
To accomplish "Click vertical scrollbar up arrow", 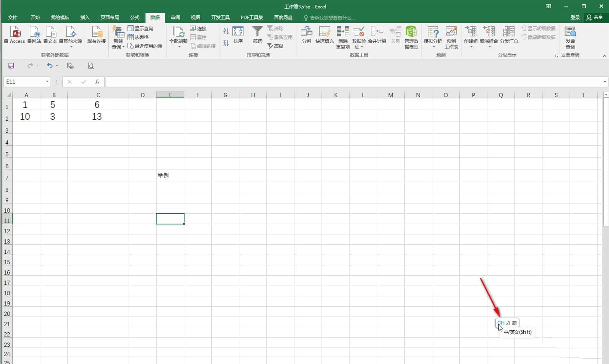I will tap(606, 94).
